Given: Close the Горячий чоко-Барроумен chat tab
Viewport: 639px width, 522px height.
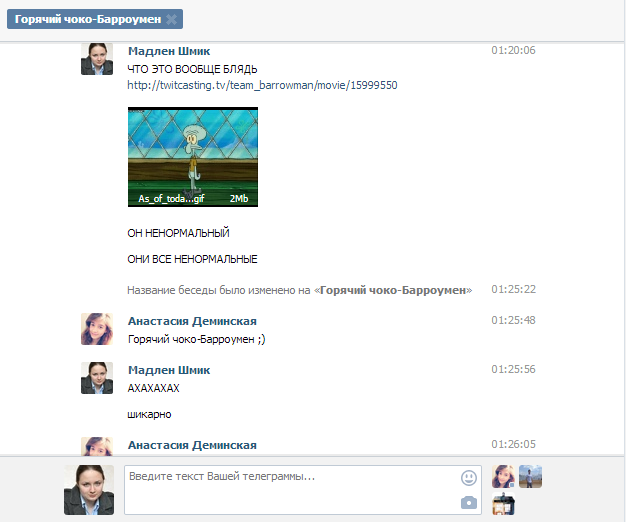Looking at the screenshot, I should tap(172, 20).
